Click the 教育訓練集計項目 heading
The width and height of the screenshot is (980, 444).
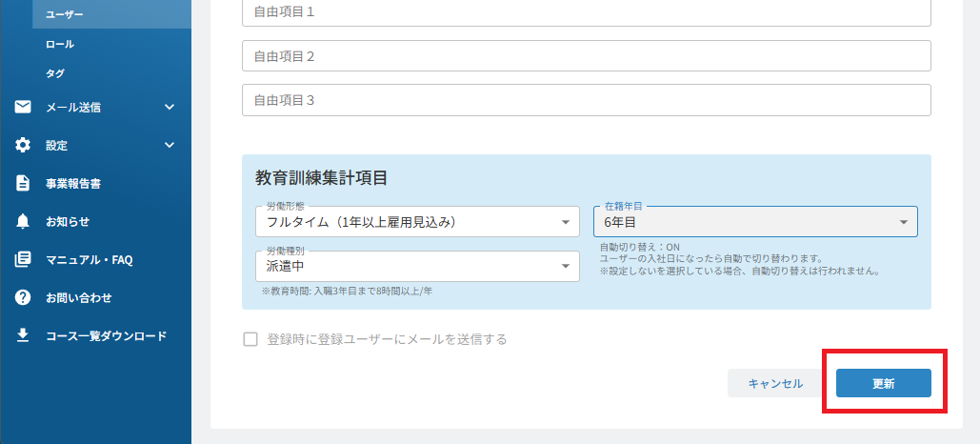pyautogui.click(x=321, y=177)
